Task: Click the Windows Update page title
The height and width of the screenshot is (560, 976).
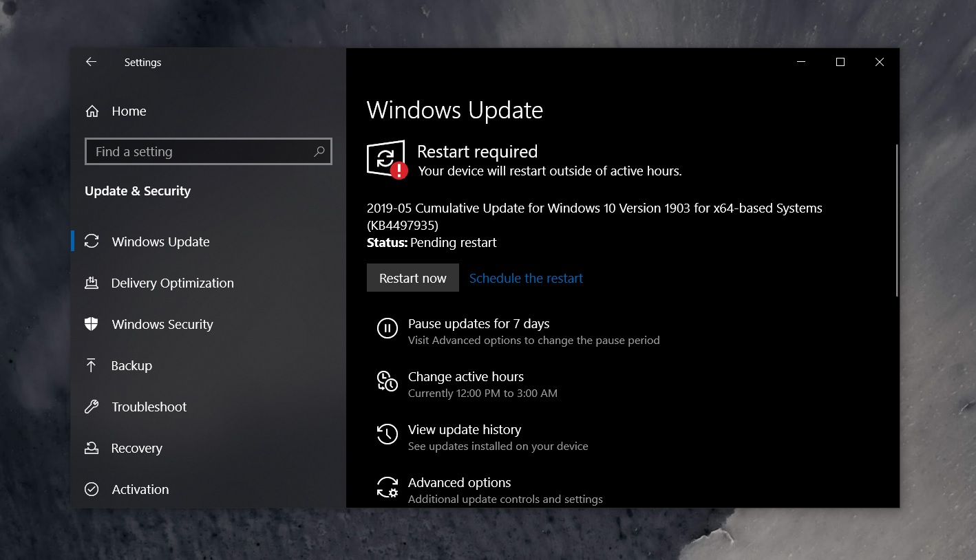Action: [455, 110]
